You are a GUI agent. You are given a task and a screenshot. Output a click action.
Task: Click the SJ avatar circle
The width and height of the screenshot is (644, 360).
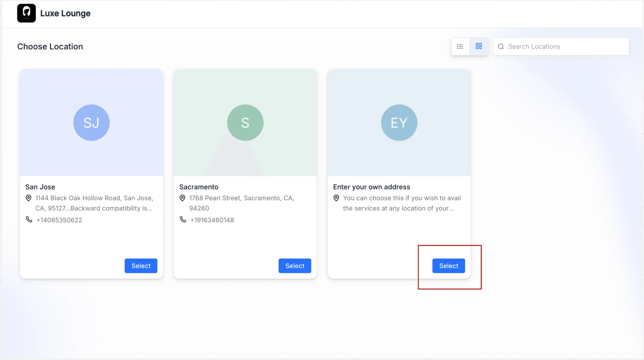tap(91, 122)
